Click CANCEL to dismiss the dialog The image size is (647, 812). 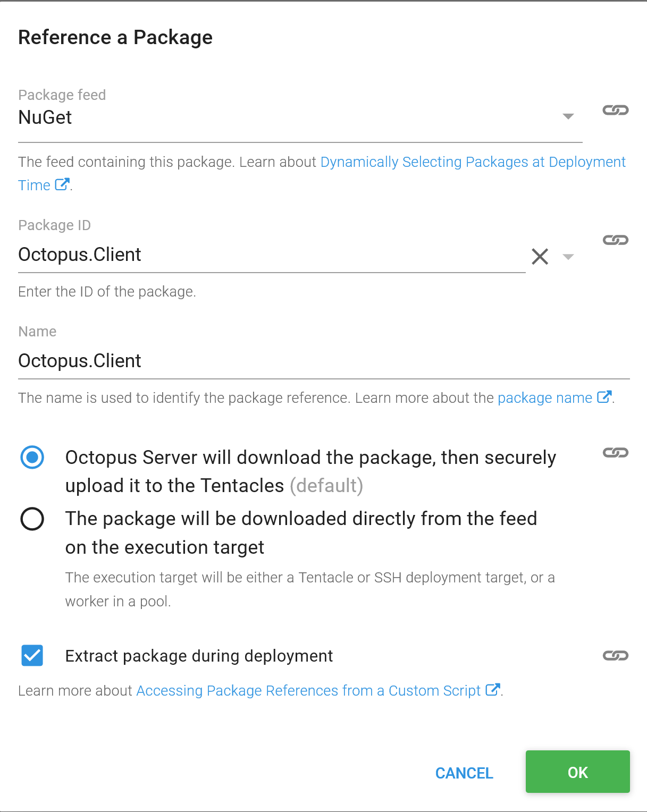coord(464,773)
